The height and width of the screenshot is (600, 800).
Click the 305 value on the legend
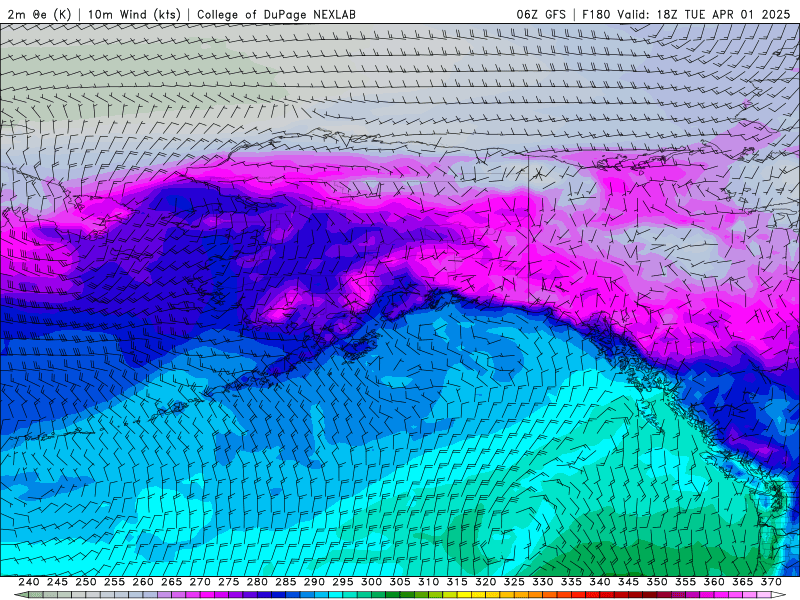click(400, 582)
